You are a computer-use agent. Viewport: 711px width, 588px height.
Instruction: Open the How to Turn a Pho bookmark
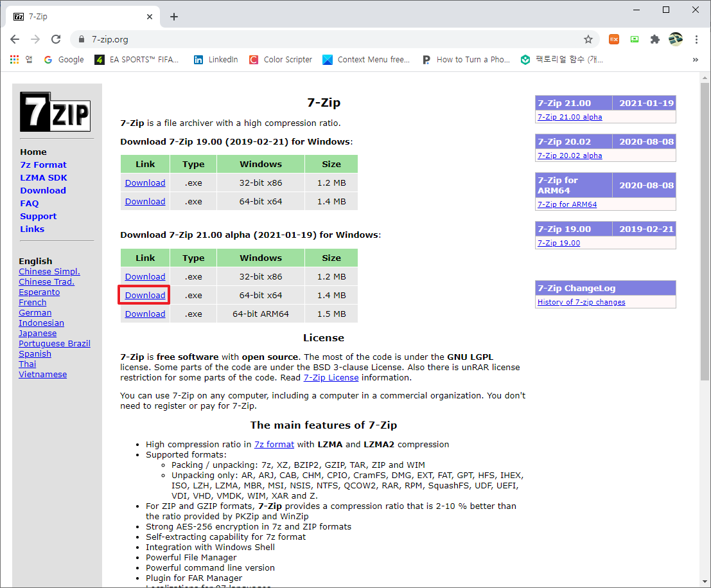click(466, 59)
